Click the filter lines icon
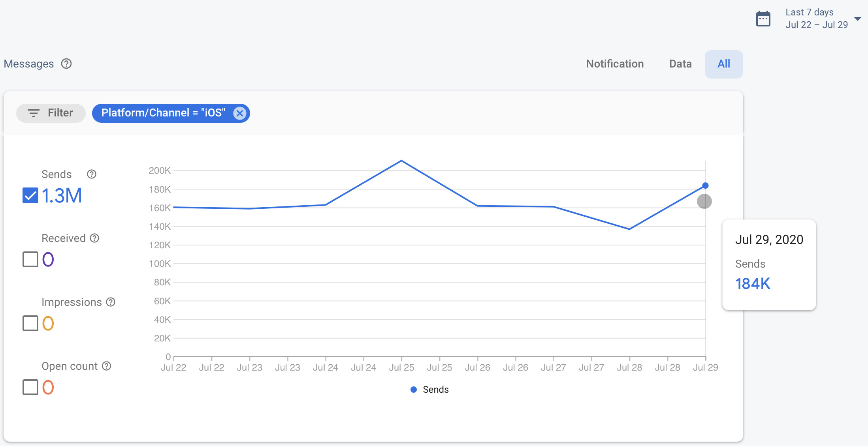 click(34, 113)
